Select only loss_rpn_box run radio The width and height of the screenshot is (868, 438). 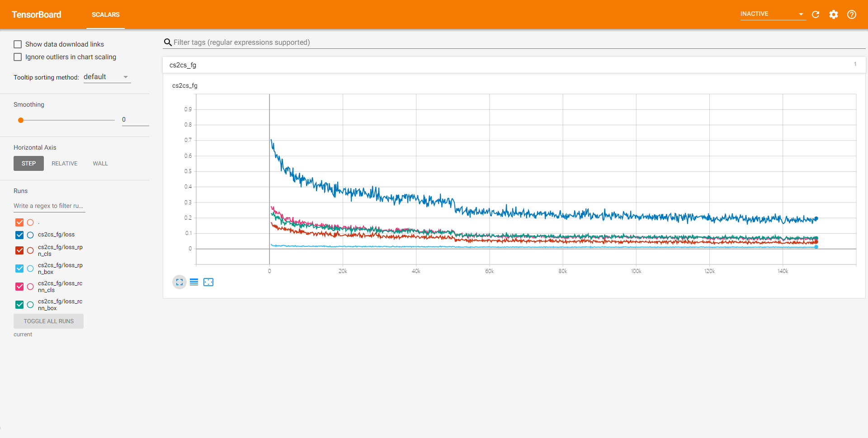(30, 268)
